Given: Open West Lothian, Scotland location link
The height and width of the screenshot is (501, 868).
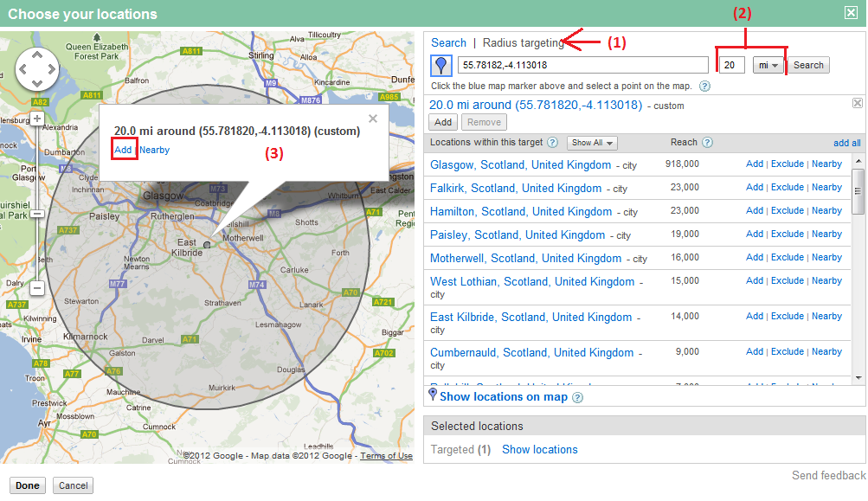Looking at the screenshot, I should pyautogui.click(x=532, y=281).
